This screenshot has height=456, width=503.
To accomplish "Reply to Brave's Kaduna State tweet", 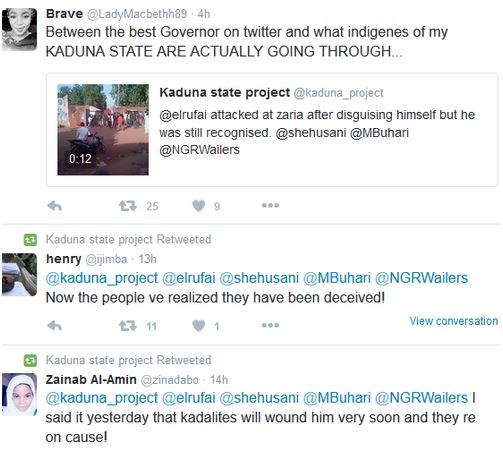I will click(55, 206).
